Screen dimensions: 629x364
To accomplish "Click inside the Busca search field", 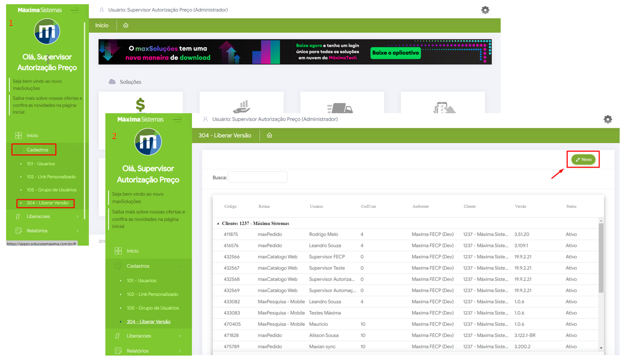I will pyautogui.click(x=257, y=177).
